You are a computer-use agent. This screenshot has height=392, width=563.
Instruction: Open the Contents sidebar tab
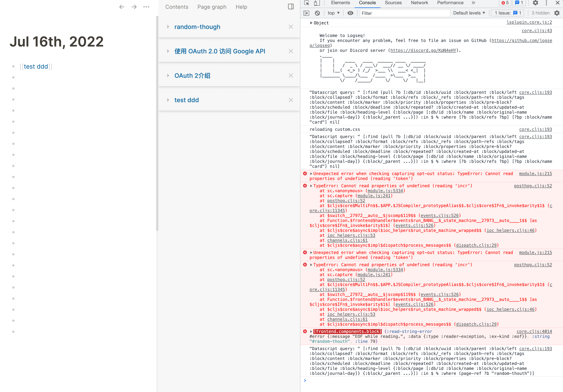click(177, 7)
